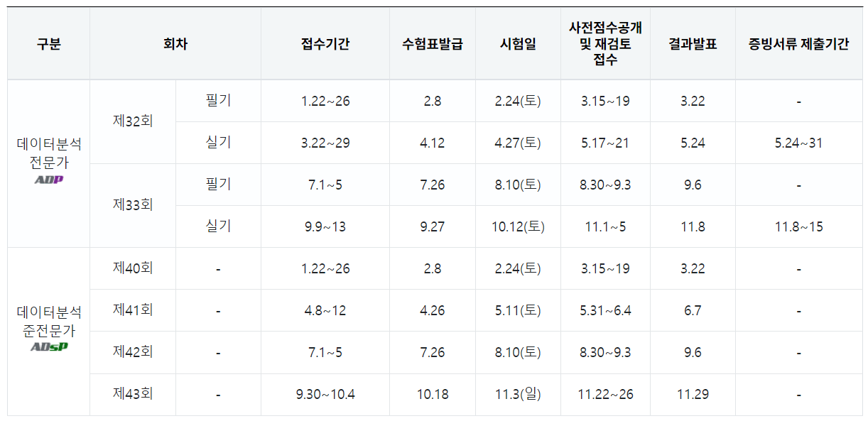This screenshot has width=868, height=421.
Task: Click the 시험일 header cell
Action: click(519, 44)
